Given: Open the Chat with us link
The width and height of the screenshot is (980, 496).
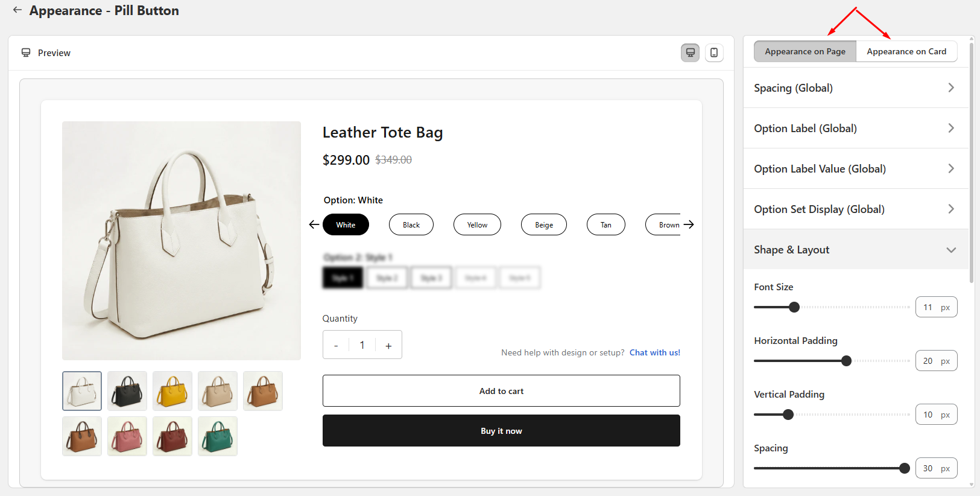Looking at the screenshot, I should pos(655,352).
